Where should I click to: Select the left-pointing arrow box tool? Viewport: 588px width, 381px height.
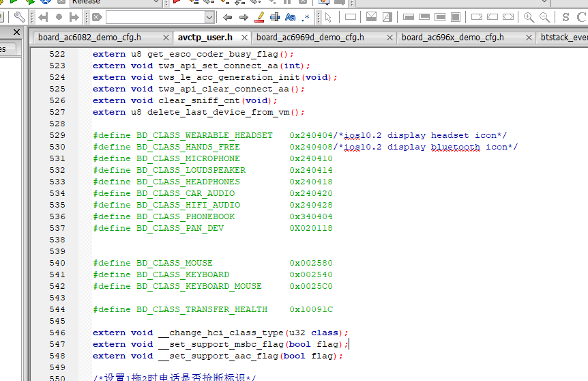coord(493,17)
